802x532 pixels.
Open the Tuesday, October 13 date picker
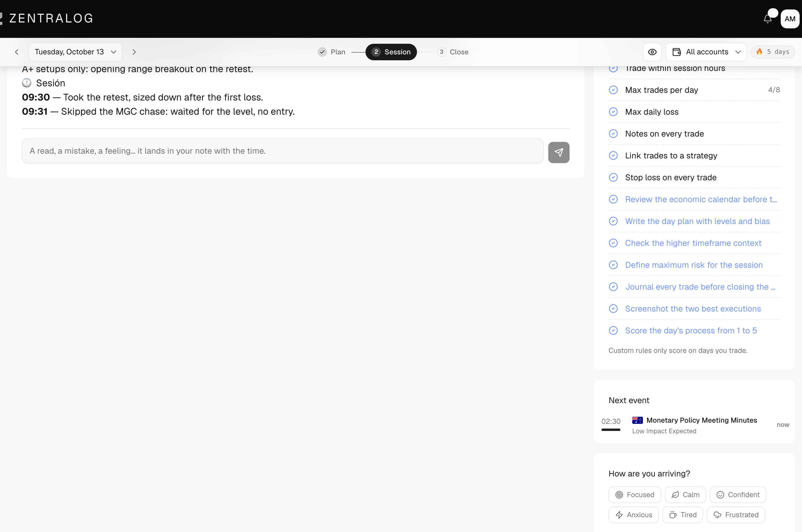pos(75,52)
